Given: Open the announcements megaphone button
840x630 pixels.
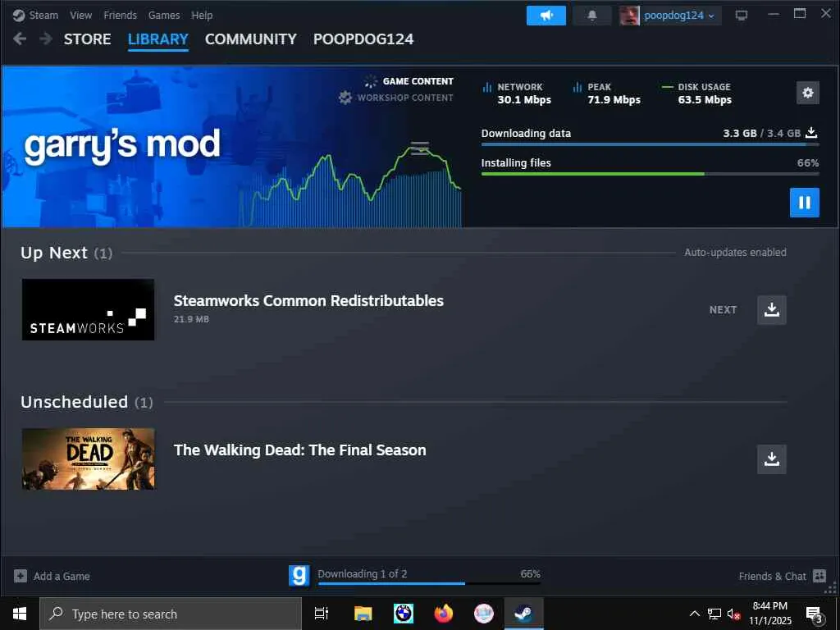Looking at the screenshot, I should coord(546,16).
